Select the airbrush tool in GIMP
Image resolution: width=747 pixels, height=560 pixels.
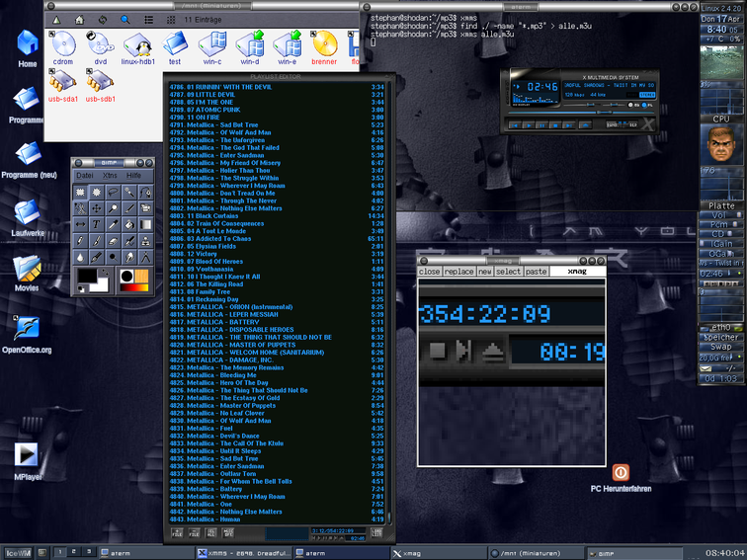[129, 241]
